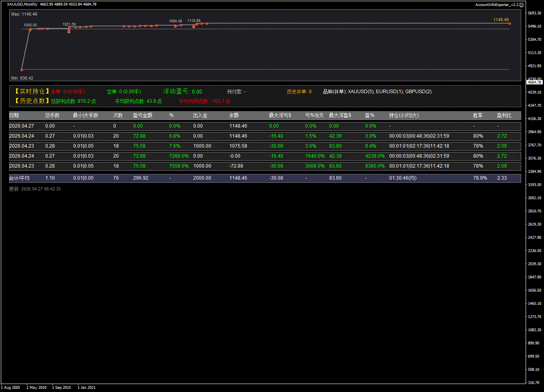
Task: Click the 4684.78 current price tag
Action: pyautogui.click(x=534, y=82)
